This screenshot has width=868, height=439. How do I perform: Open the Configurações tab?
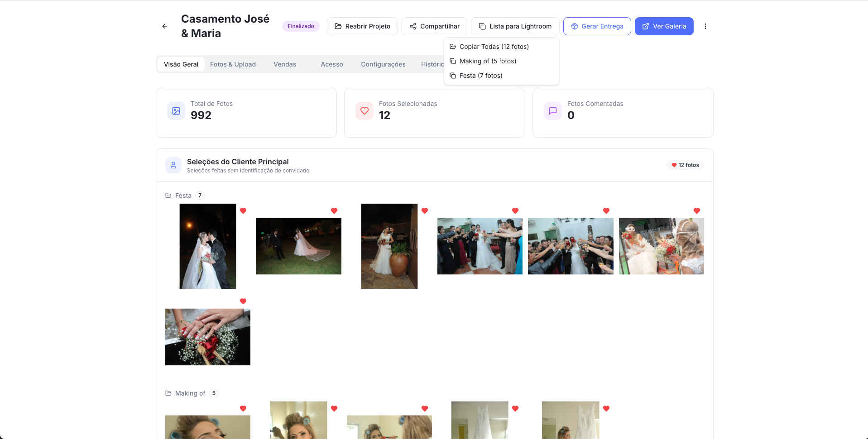pos(383,64)
